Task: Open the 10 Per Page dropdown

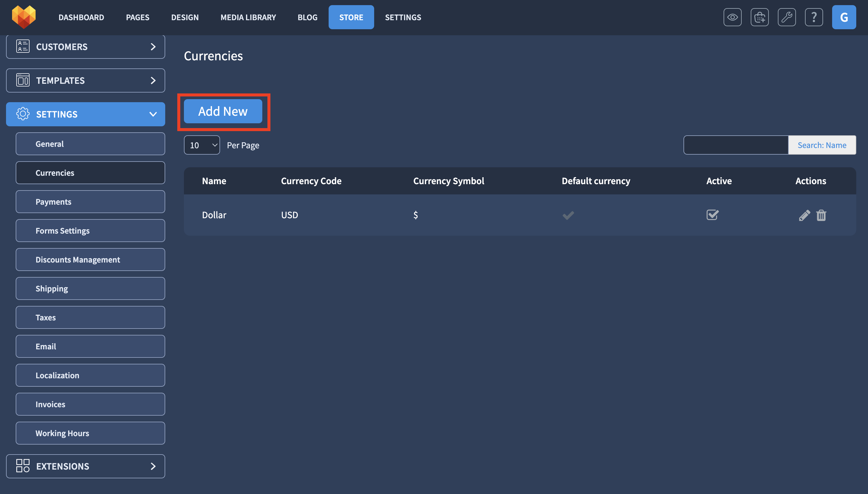Action: (x=202, y=145)
